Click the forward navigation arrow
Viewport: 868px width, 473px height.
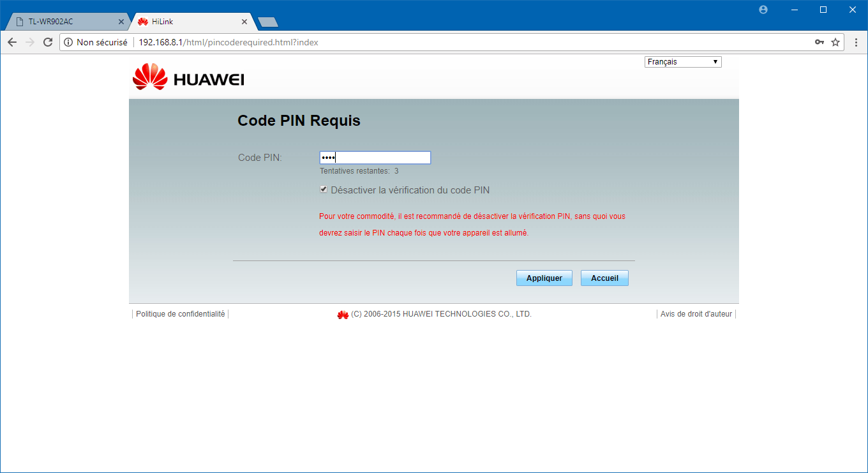pos(30,42)
